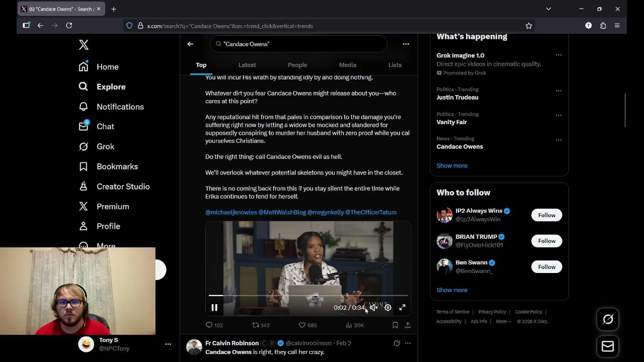Enter fullscreen on the video
This screenshot has width=644, height=362.
[x=402, y=308]
